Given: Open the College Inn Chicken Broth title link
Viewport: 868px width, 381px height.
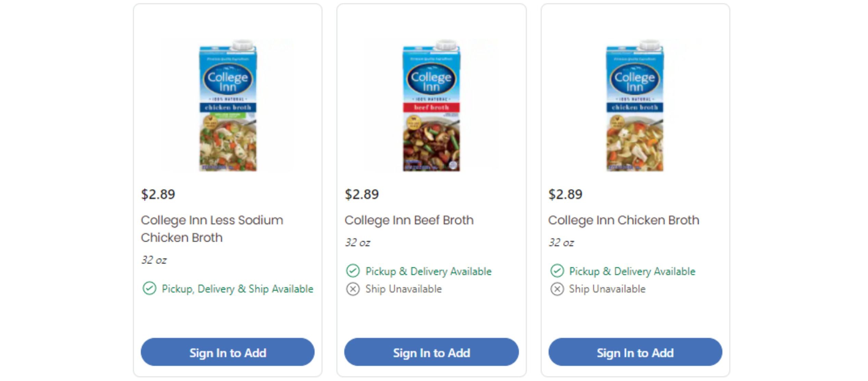Looking at the screenshot, I should 623,220.
